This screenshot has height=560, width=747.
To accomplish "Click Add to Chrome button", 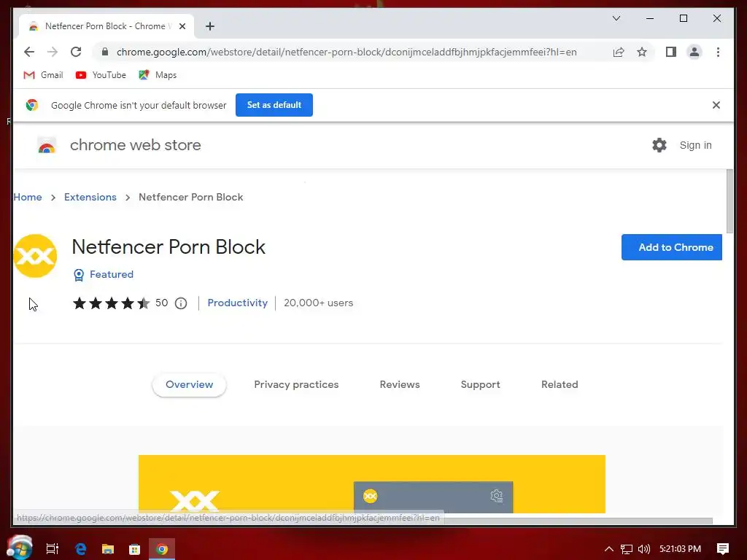I will (x=672, y=247).
